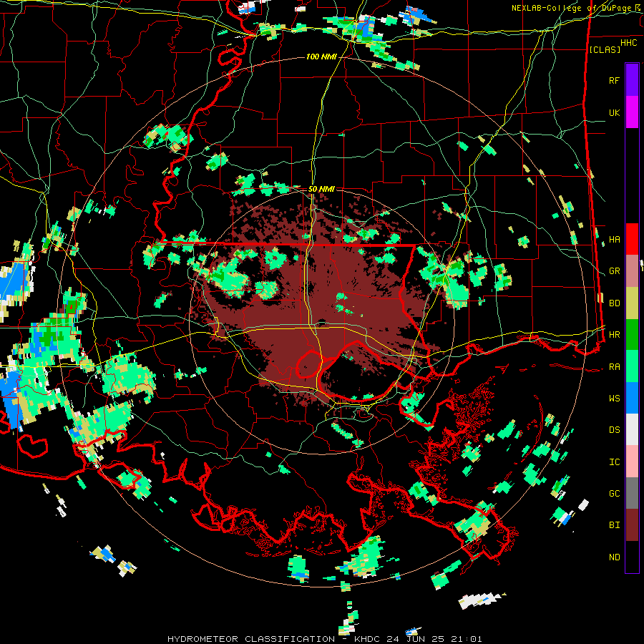Select the light pink IC legend swatch

point(632,462)
